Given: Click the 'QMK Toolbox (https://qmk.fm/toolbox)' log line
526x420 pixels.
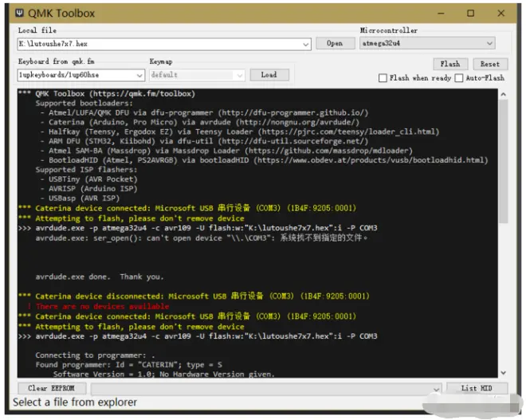Looking at the screenshot, I should pyautogui.click(x=107, y=93).
